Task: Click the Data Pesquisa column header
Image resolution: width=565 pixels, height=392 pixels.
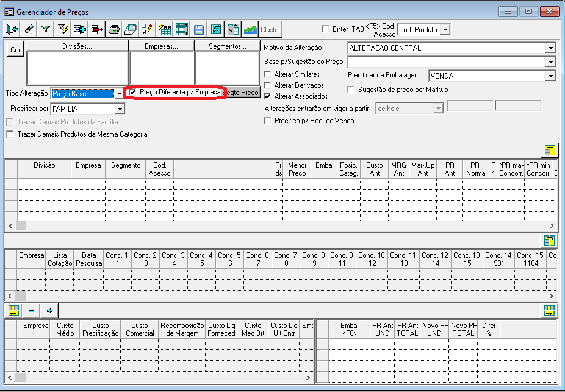Action: [88, 259]
